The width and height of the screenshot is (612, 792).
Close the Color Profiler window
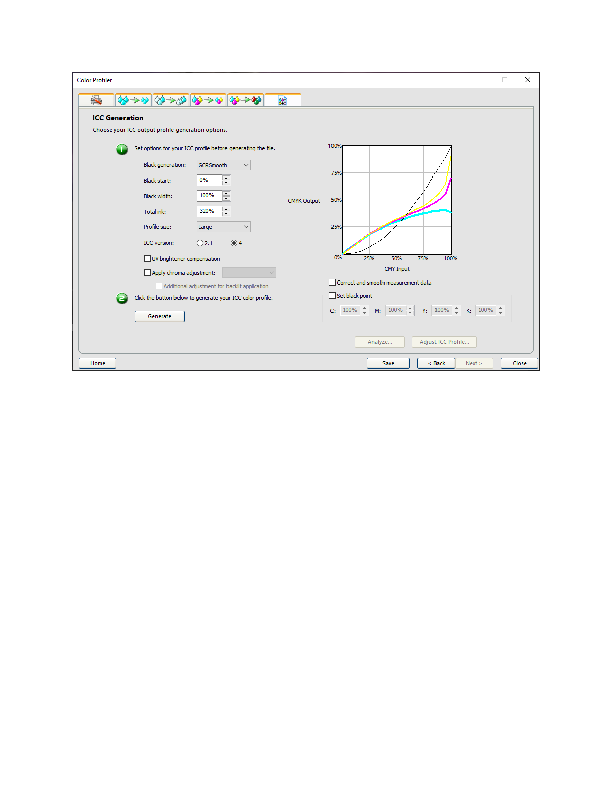click(x=527, y=80)
